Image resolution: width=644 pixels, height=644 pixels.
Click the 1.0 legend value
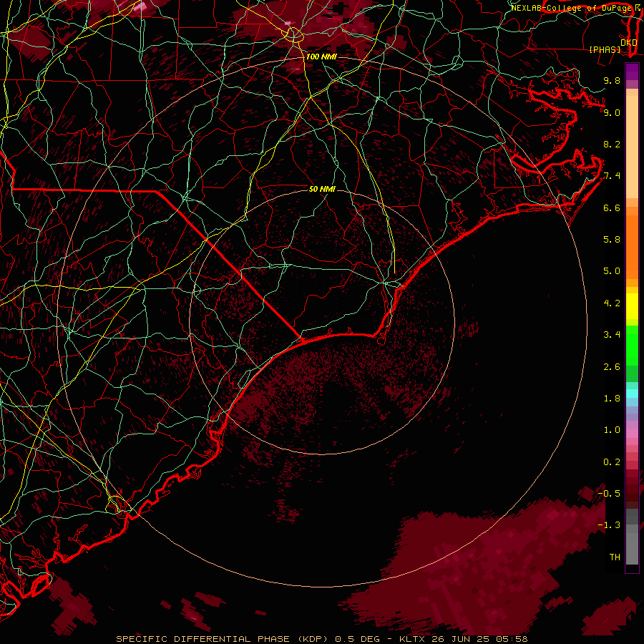click(612, 430)
